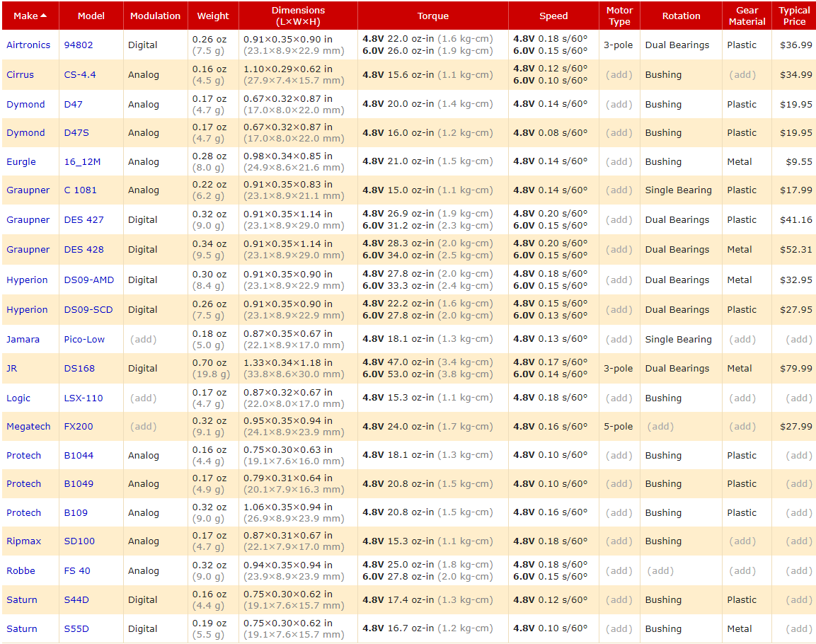Add typical price for Protech B1044
This screenshot has width=816, height=644.
click(799, 455)
